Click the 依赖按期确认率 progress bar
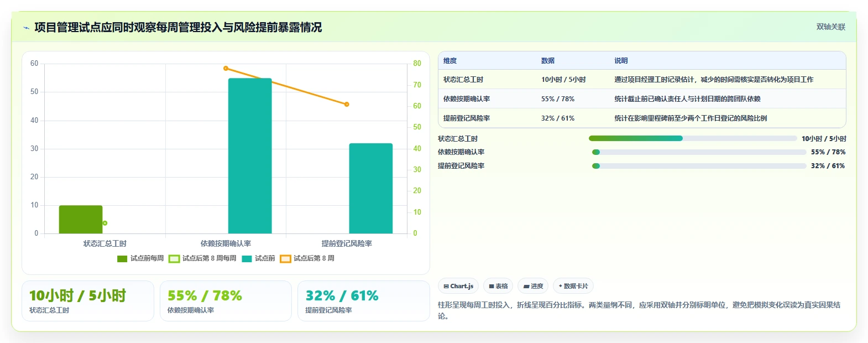Image resolution: width=868 pixels, height=343 pixels. point(699,152)
